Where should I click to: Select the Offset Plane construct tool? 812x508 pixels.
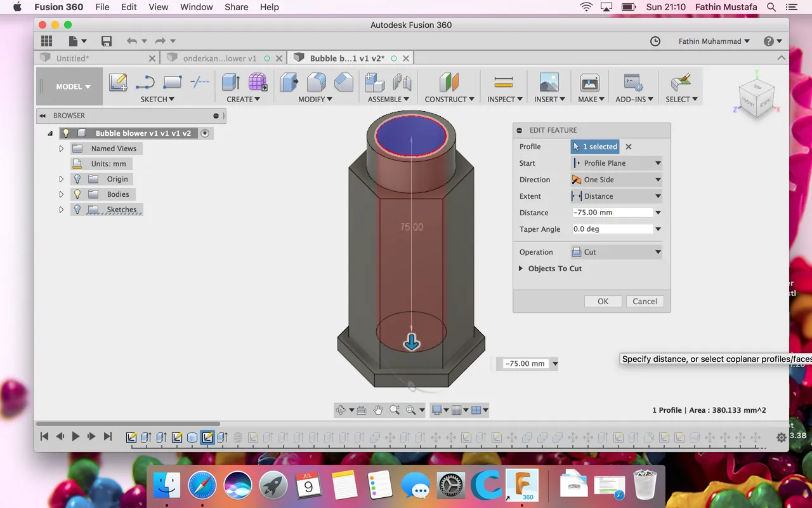450,82
